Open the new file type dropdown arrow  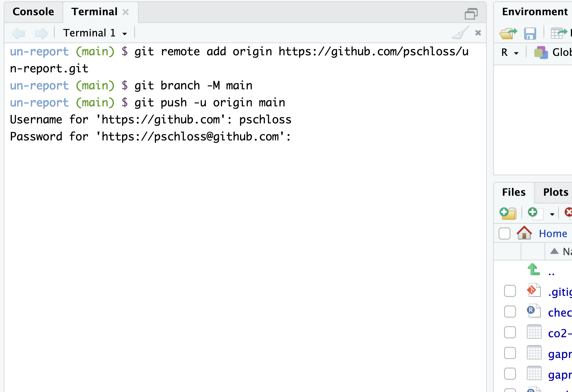click(552, 214)
